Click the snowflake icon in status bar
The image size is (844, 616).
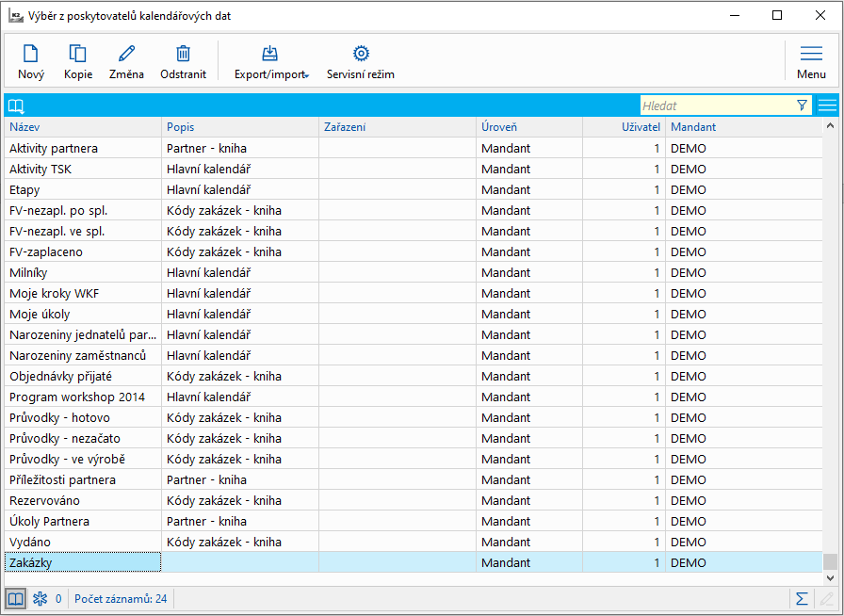(x=40, y=598)
